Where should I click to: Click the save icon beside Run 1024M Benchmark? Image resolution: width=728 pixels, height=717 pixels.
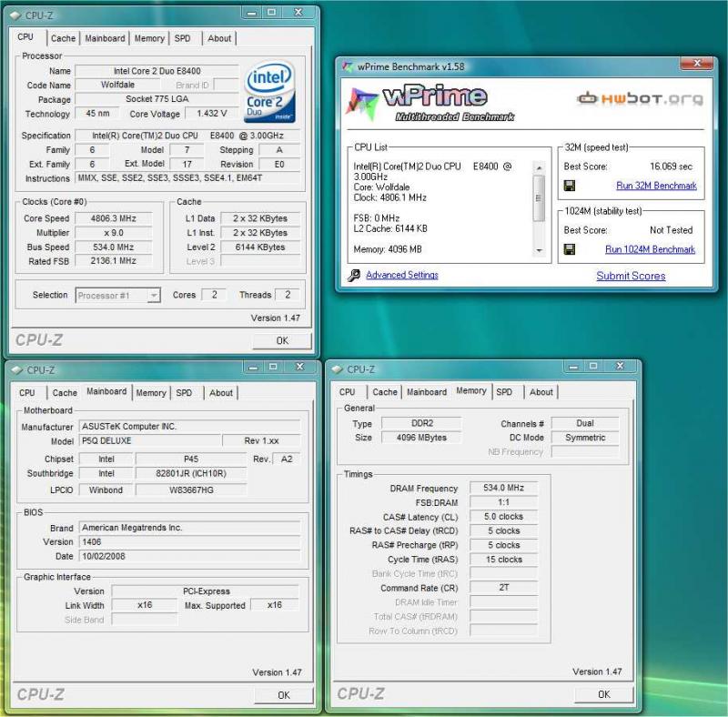570,249
